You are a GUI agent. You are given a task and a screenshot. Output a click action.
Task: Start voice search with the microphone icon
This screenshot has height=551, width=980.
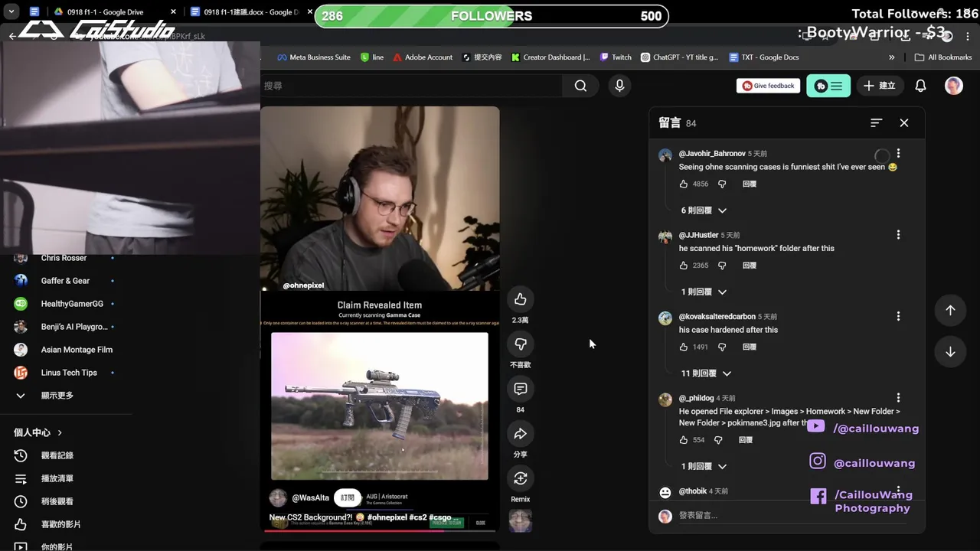pos(619,86)
